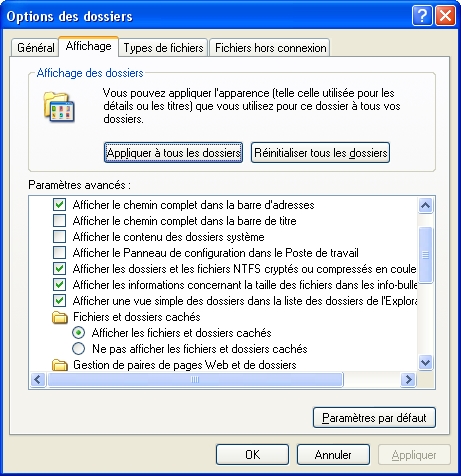Close the Options des dossiers dialog
Image resolution: width=461 pixels, height=476 pixels.
tap(445, 16)
